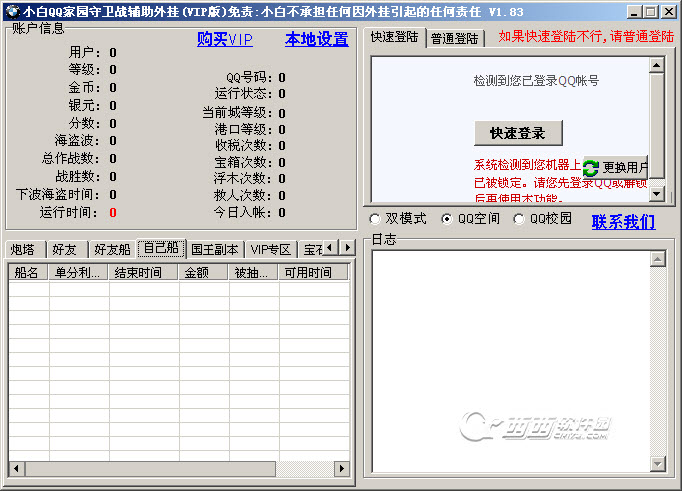
Task: Switch to the 普通登陆 tab
Action: [x=455, y=39]
